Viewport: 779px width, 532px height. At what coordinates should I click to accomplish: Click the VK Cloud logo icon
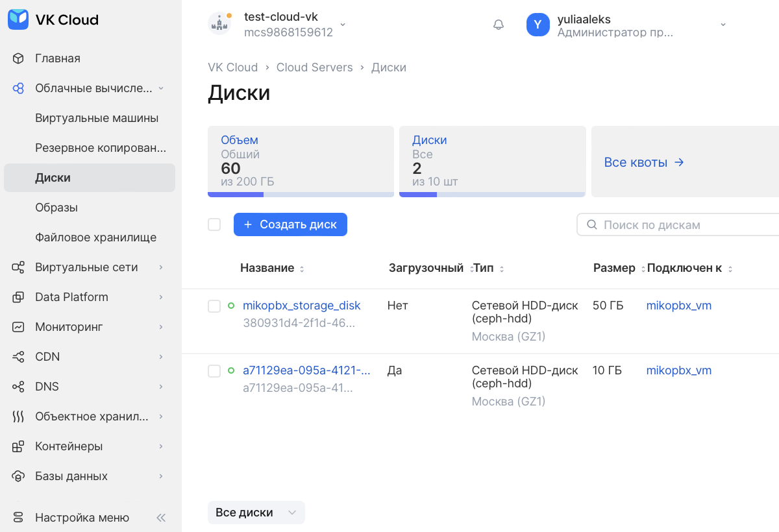tap(18, 19)
